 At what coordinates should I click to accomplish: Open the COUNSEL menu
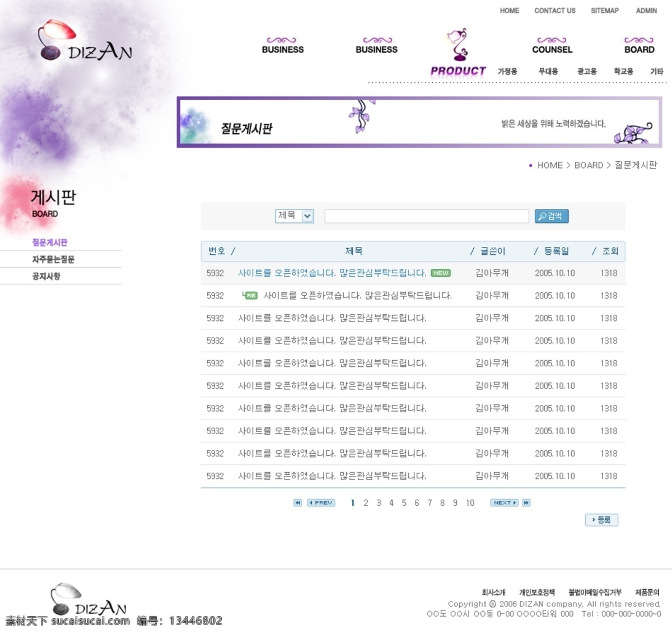pyautogui.click(x=552, y=45)
